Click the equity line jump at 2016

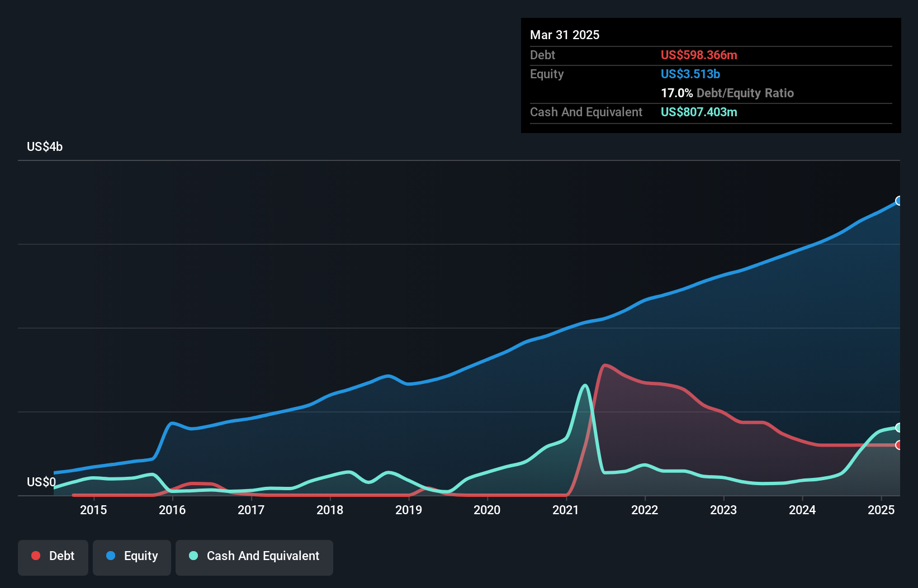coord(172,423)
